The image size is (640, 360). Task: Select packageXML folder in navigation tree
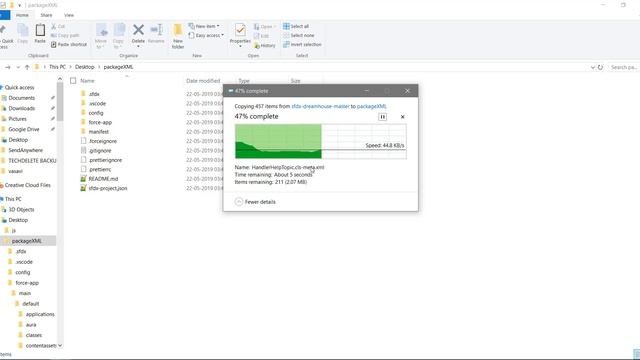[27, 241]
